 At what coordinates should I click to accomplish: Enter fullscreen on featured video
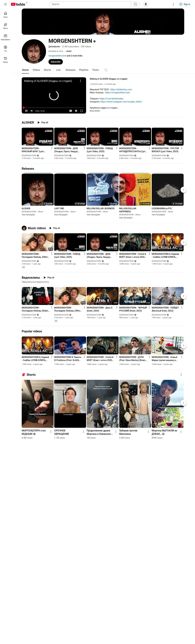(x=82, y=111)
